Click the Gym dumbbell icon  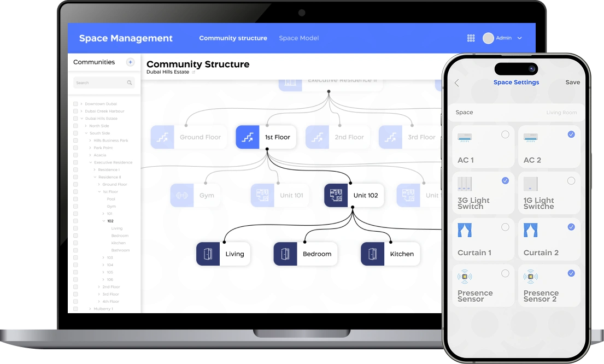click(x=182, y=195)
